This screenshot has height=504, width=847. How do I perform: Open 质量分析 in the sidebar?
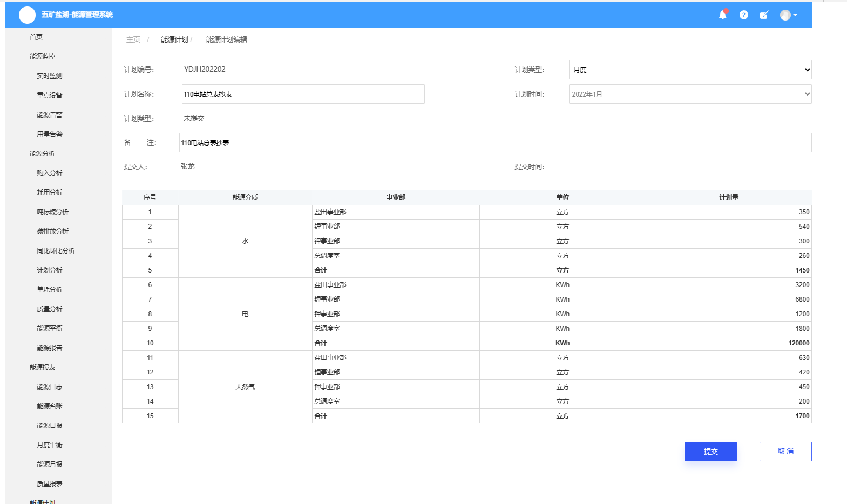(50, 309)
